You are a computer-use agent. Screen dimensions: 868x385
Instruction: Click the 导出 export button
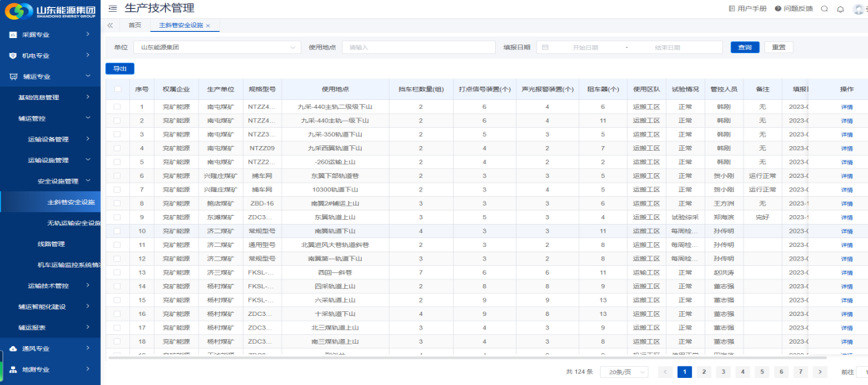[120, 68]
